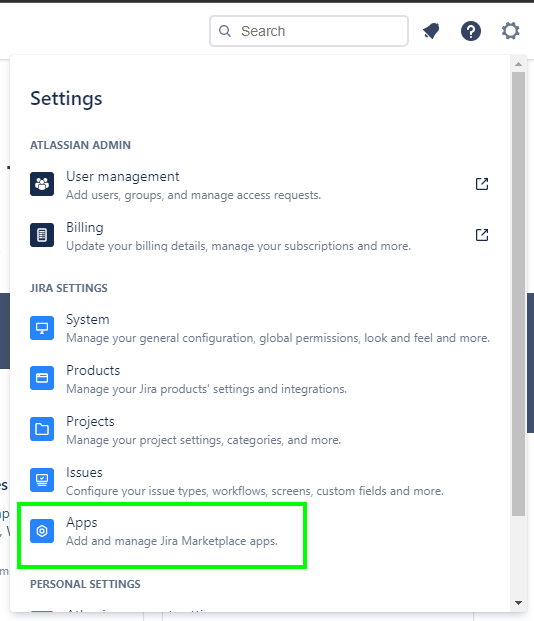The image size is (534, 621).
Task: Open Billing external link icon
Action: point(482,235)
